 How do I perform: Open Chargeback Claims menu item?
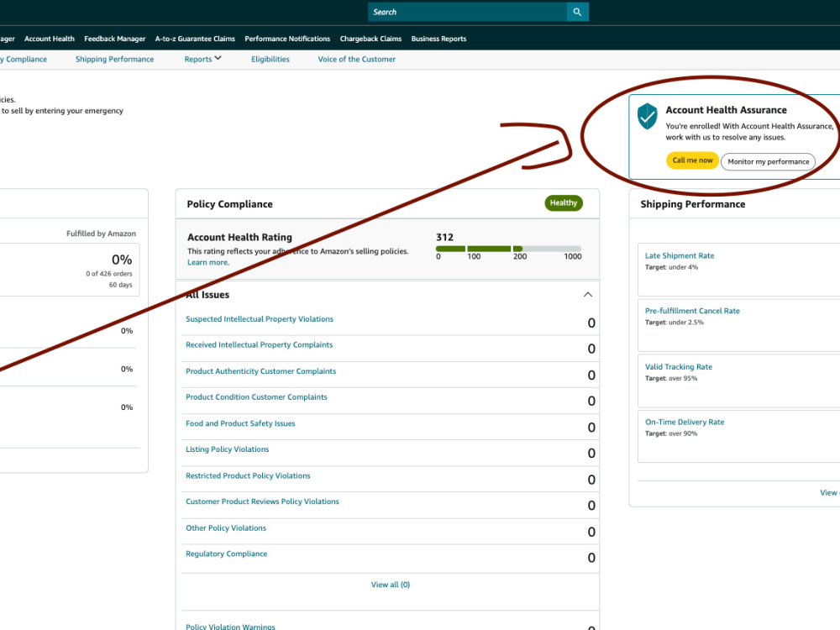pyautogui.click(x=370, y=39)
